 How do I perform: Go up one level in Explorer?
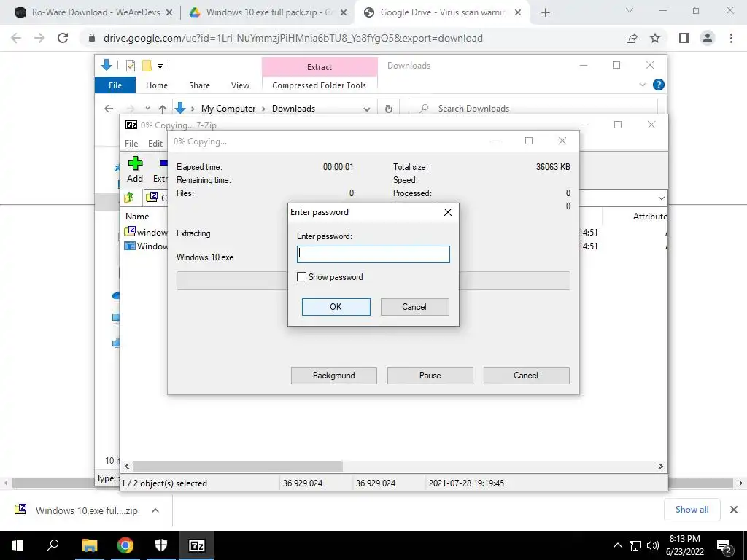point(163,109)
